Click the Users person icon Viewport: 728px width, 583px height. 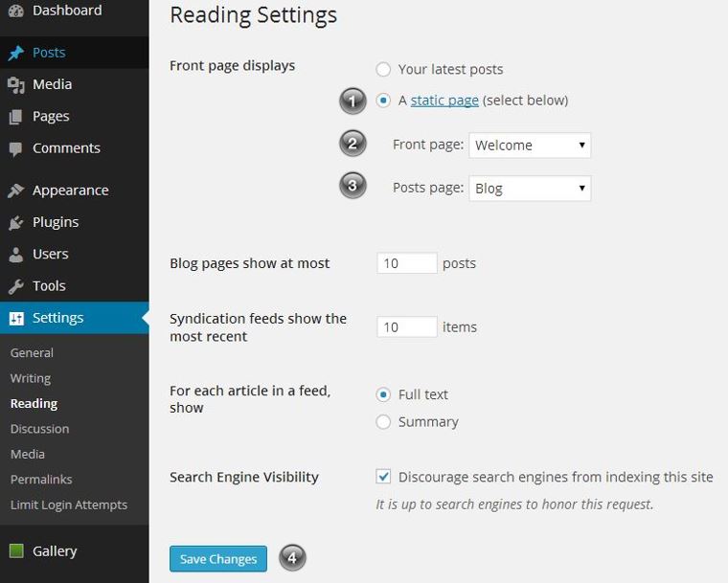pos(15,255)
